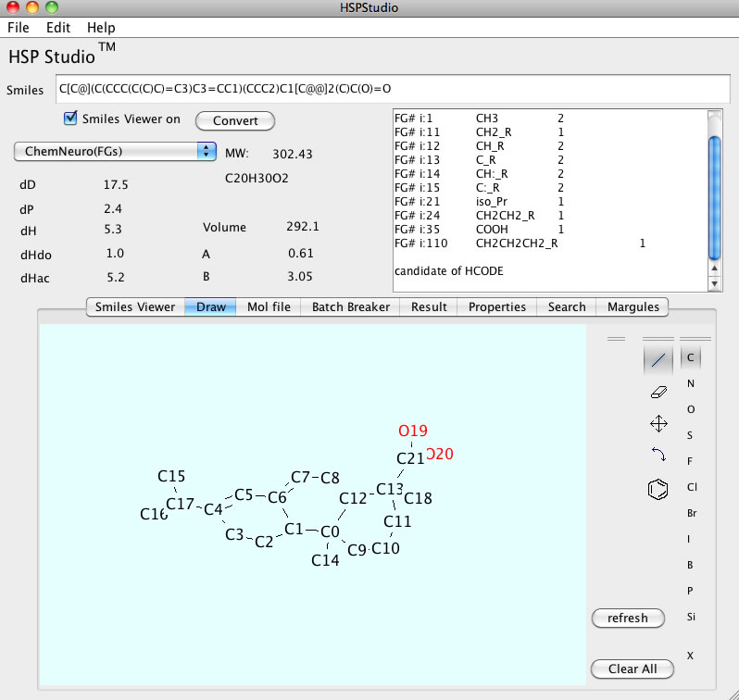The width and height of the screenshot is (739, 700).
Task: Click the Clear All button
Action: 633,669
